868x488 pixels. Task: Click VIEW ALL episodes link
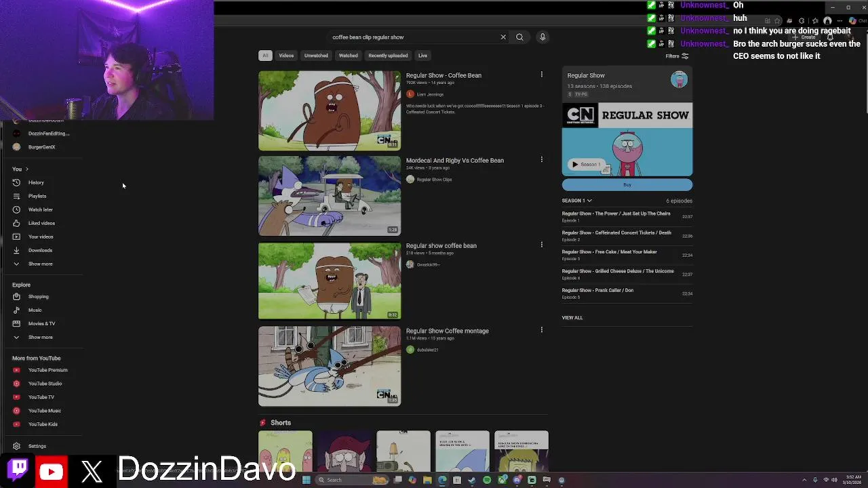(x=572, y=317)
